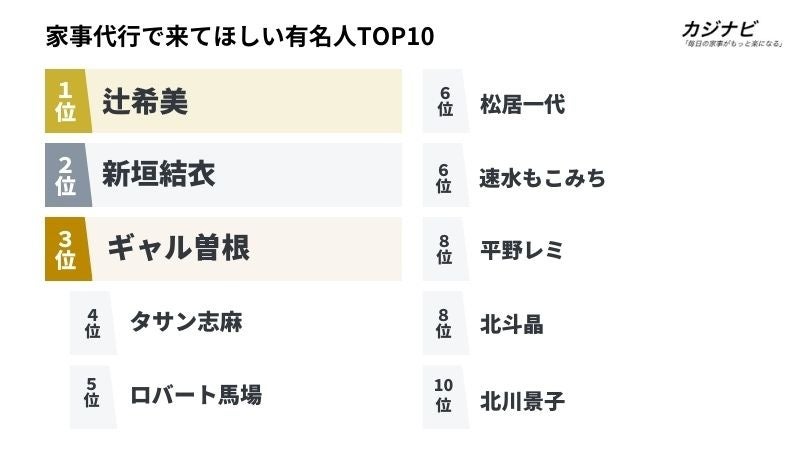The image size is (800, 450).
Task: Click the 速水もこみち entry
Action: pyautogui.click(x=542, y=179)
